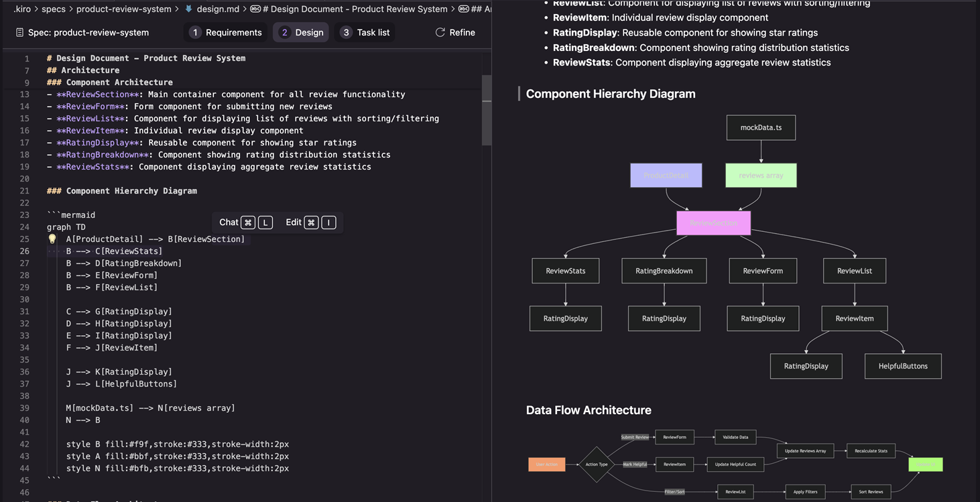
Task: Expand the specs breadcrumb segment
Action: [53, 9]
